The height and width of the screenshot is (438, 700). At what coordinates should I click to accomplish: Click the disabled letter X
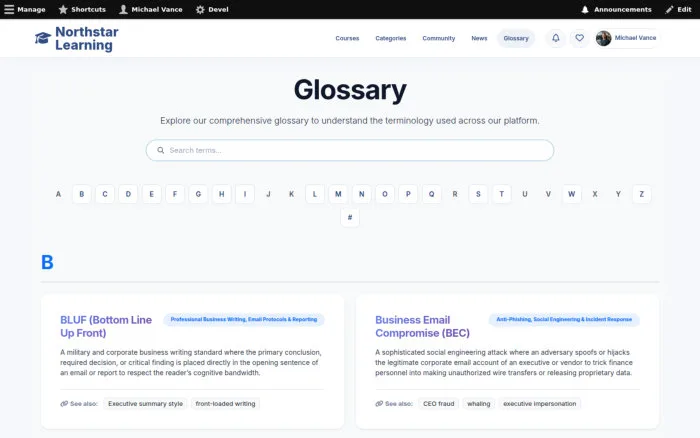click(595, 194)
